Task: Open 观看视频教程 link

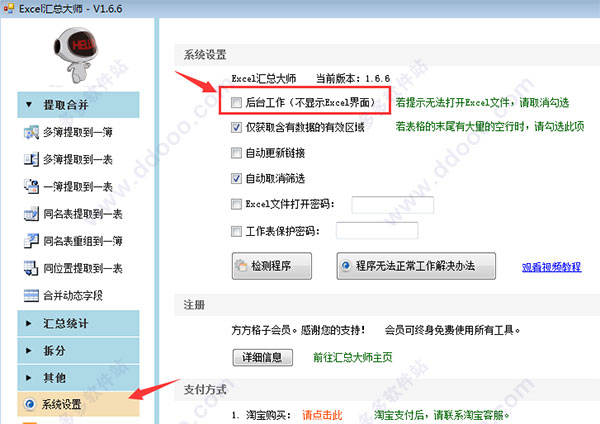Action: click(551, 267)
